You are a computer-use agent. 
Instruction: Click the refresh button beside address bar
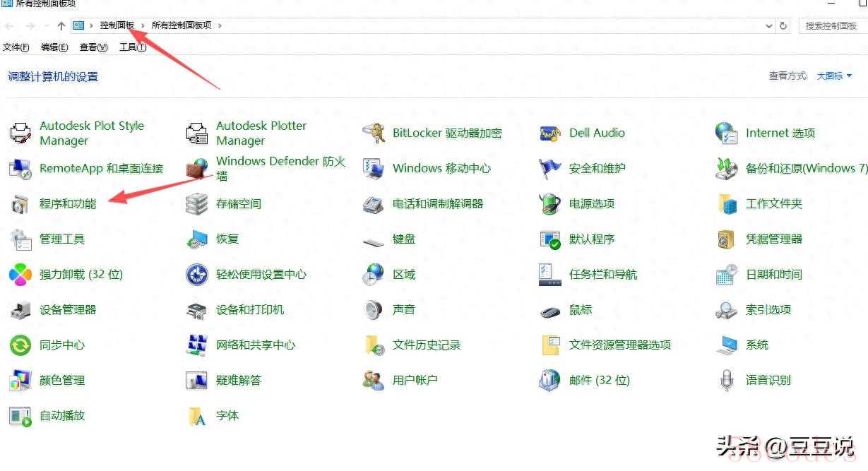point(783,26)
